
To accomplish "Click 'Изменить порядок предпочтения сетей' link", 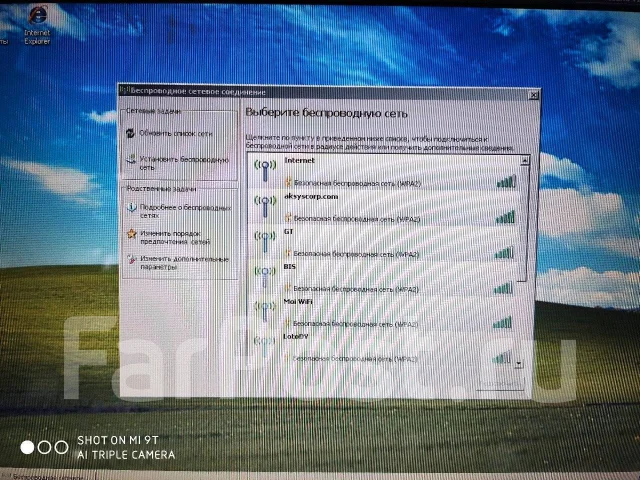I will [x=176, y=238].
